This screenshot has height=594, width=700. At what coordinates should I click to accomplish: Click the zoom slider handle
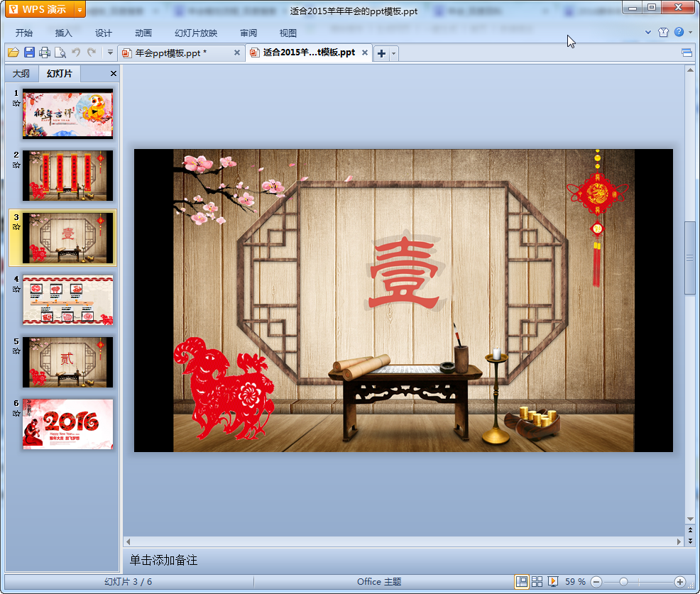tap(623, 581)
